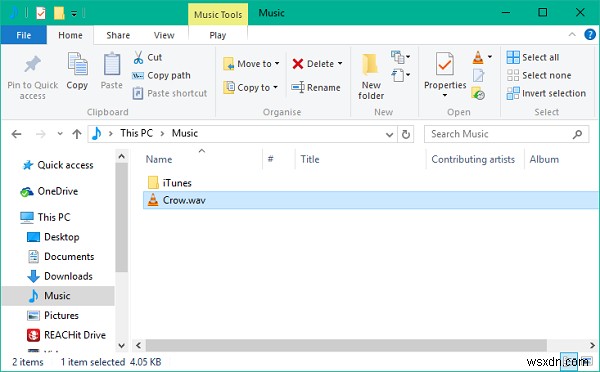Screen dimensions: 600x372
Task: Click the horizontal scrollbar right arrow
Action: [x=592, y=345]
